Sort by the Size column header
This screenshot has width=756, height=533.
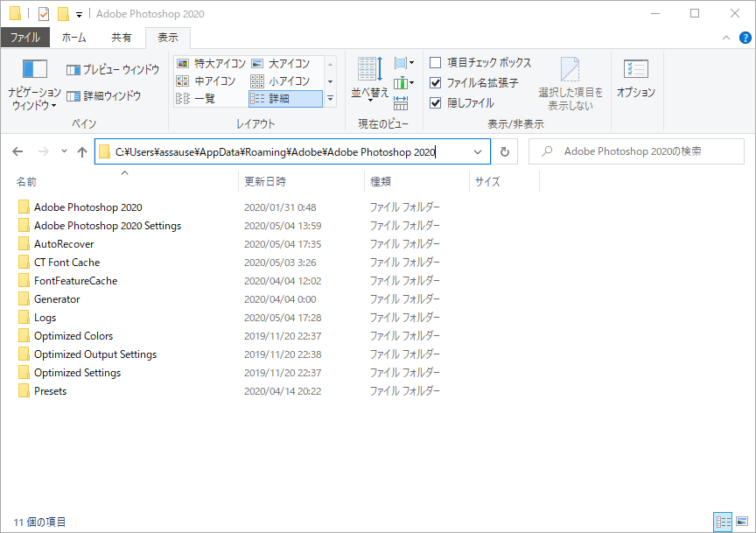pyautogui.click(x=504, y=182)
